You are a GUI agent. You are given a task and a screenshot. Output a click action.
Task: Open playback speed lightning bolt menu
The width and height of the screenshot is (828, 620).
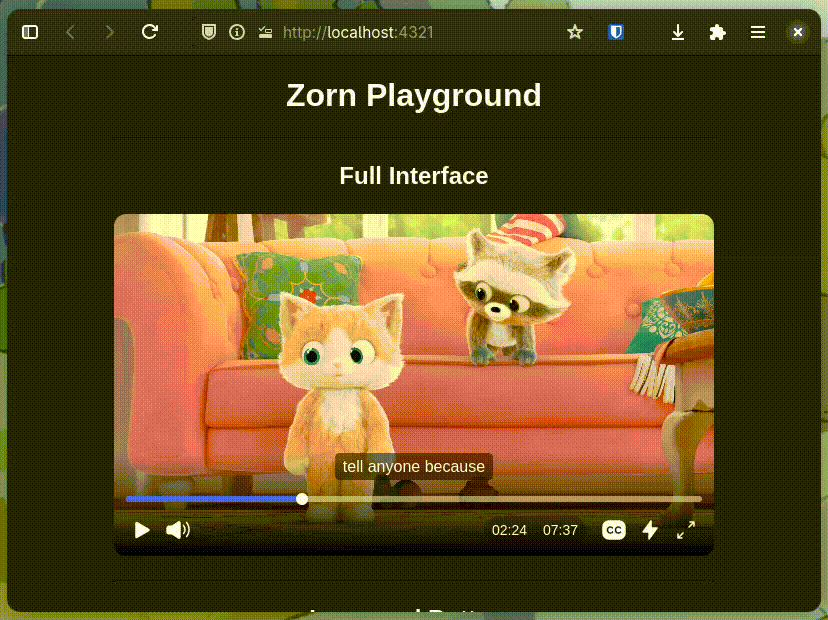point(650,530)
